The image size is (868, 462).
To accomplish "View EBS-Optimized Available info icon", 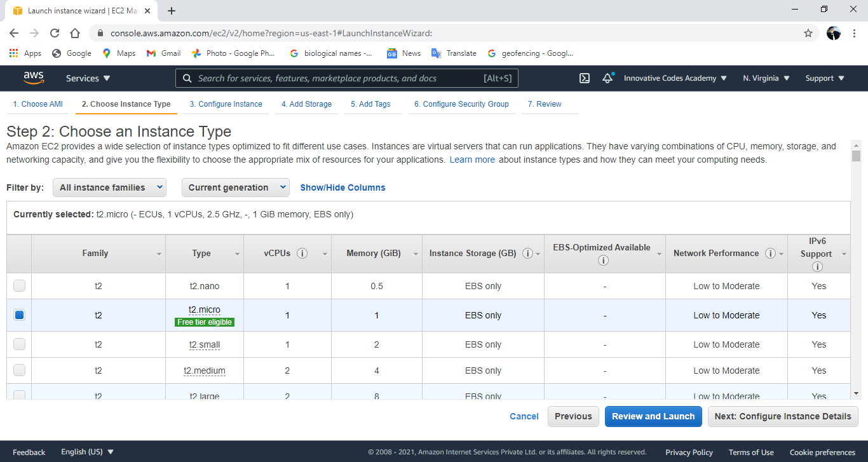I will click(x=602, y=260).
